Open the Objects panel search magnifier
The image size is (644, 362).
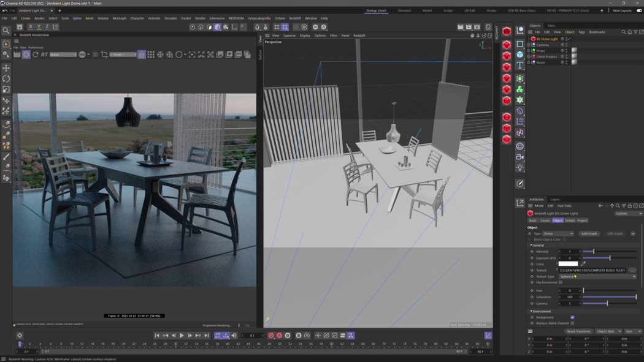coord(624,31)
